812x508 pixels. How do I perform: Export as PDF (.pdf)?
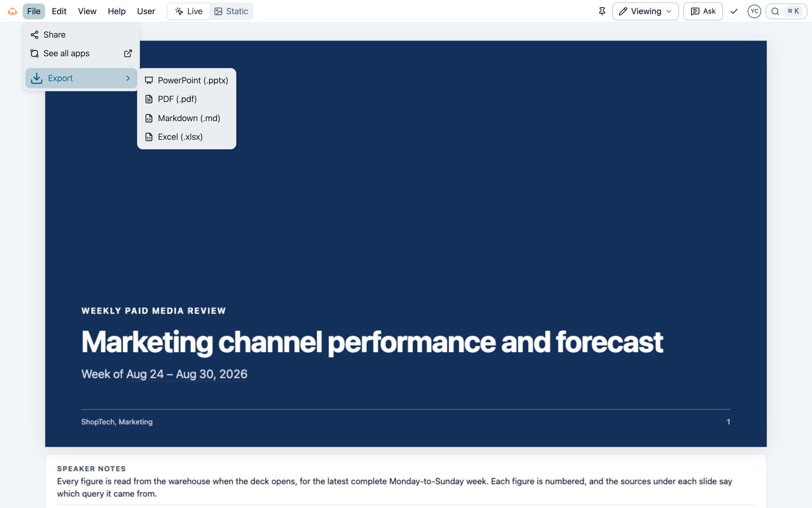tap(186, 99)
